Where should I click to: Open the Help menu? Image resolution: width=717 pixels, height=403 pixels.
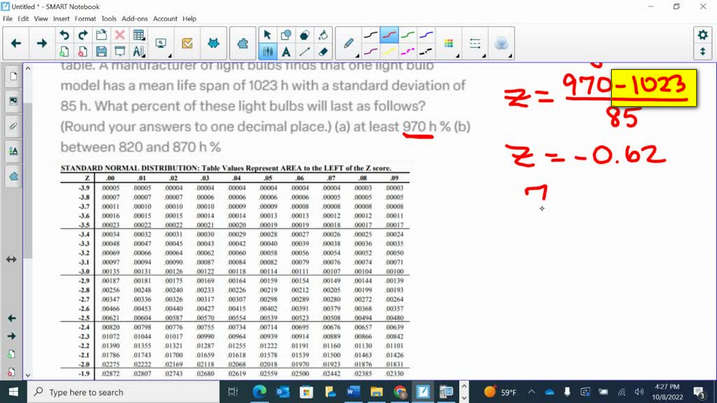coord(189,19)
